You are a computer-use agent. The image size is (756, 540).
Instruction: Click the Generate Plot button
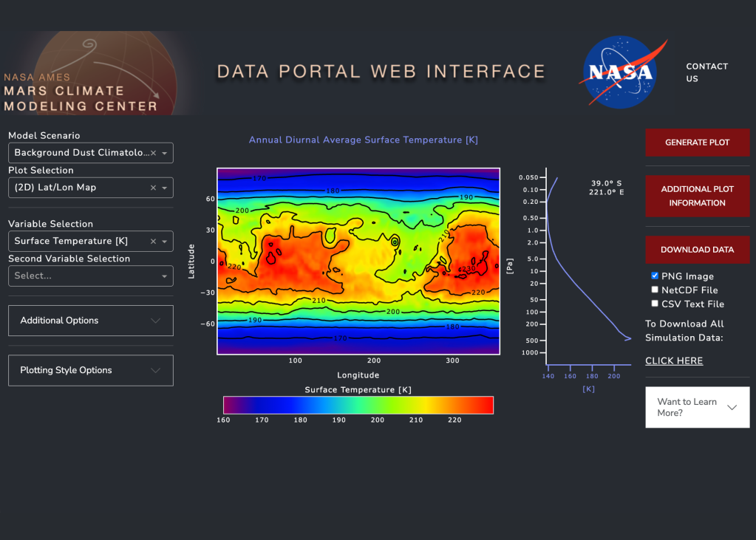pyautogui.click(x=697, y=143)
